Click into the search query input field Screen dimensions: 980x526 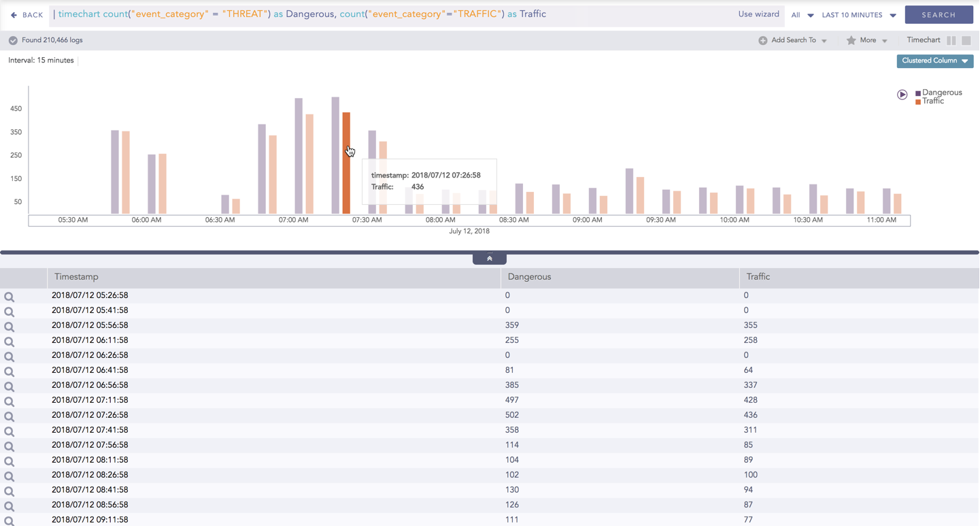point(394,14)
